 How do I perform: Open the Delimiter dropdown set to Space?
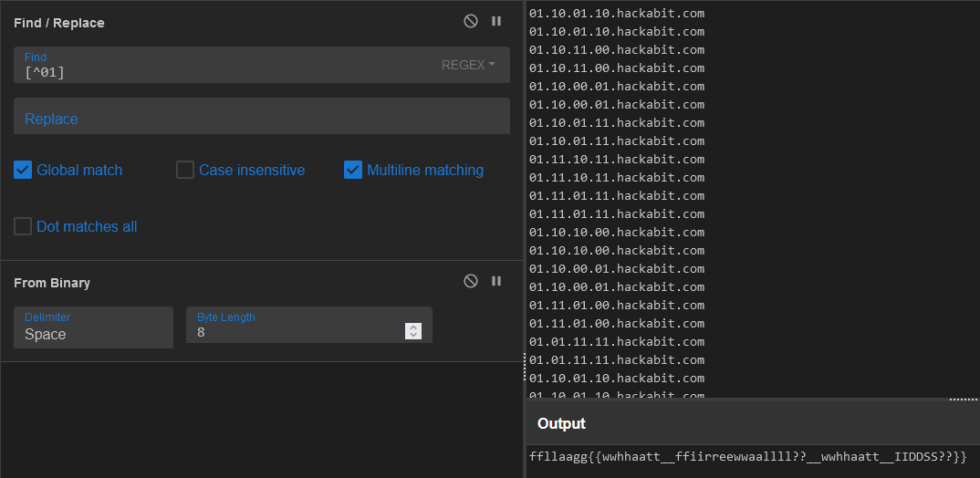click(93, 327)
